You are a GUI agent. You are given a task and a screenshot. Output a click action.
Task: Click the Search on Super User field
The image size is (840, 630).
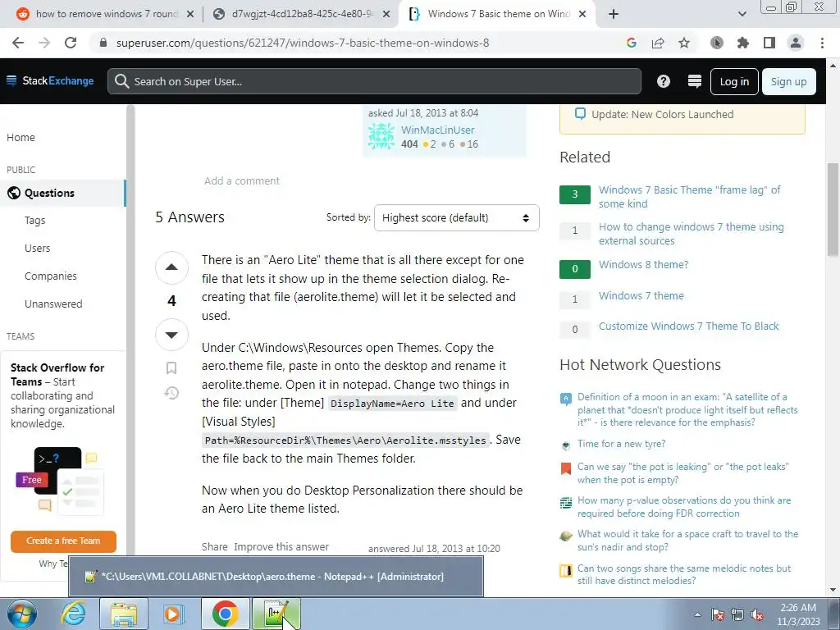374,81
